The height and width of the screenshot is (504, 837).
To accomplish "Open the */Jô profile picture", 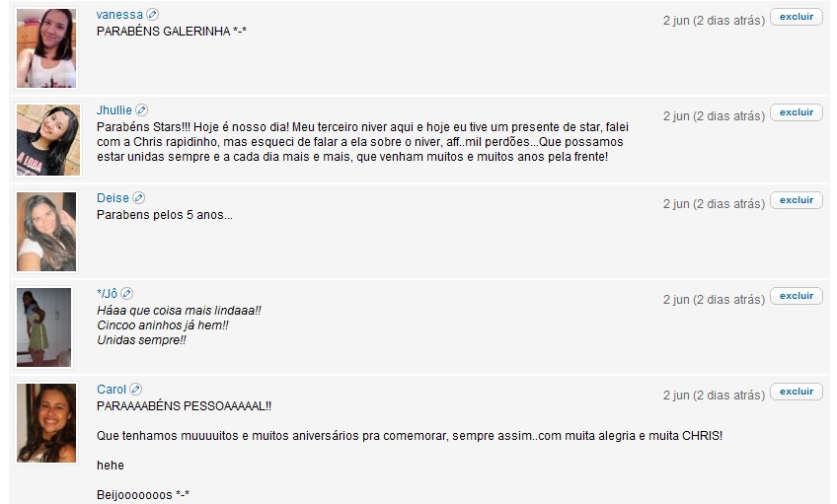I will (x=43, y=326).
